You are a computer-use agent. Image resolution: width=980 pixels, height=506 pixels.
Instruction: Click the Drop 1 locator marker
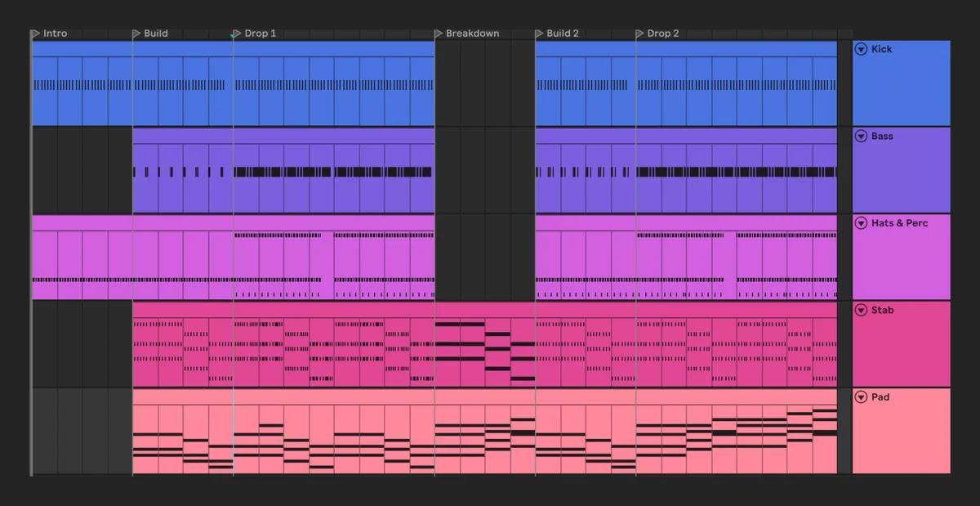coord(254,34)
